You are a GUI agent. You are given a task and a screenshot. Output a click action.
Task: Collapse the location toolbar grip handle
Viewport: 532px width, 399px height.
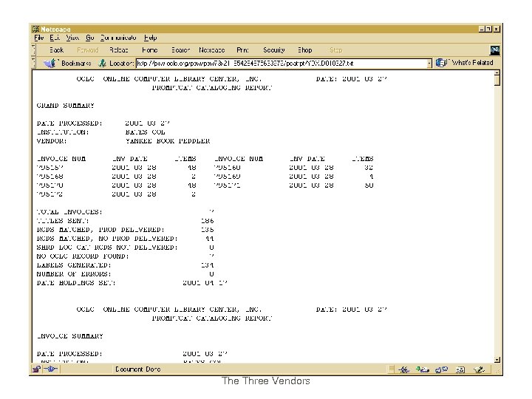pos(33,63)
